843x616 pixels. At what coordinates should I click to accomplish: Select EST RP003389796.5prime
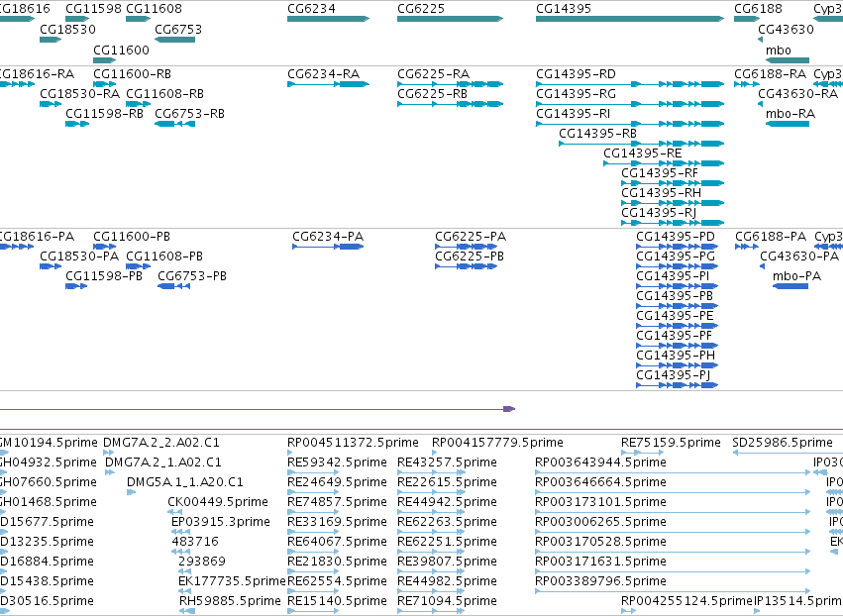[x=600, y=581]
